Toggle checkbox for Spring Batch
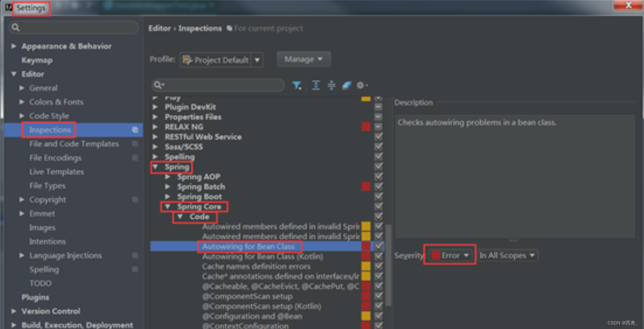This screenshot has height=329, width=644. [379, 186]
